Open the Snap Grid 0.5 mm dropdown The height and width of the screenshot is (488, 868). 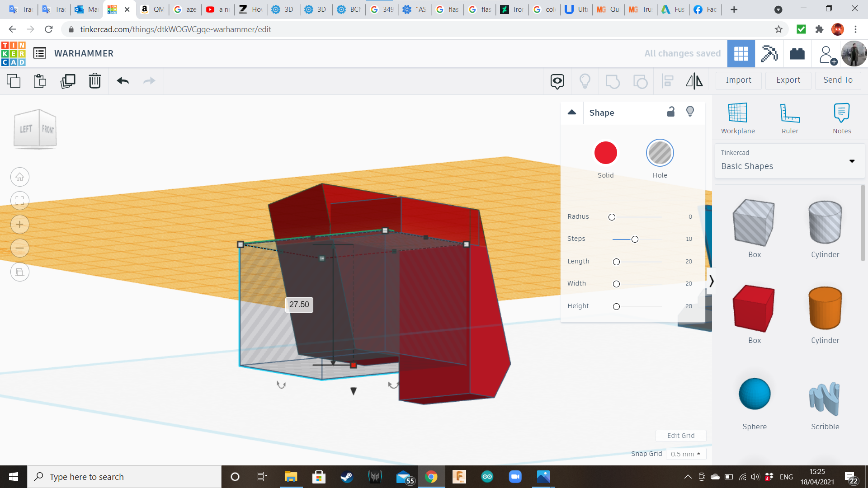(685, 454)
